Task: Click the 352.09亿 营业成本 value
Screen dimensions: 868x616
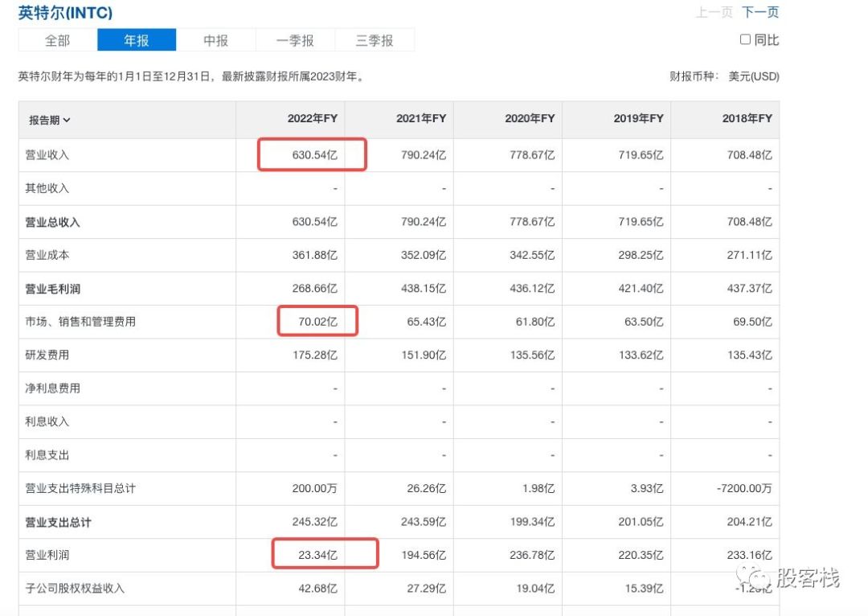Action: pyautogui.click(x=424, y=255)
